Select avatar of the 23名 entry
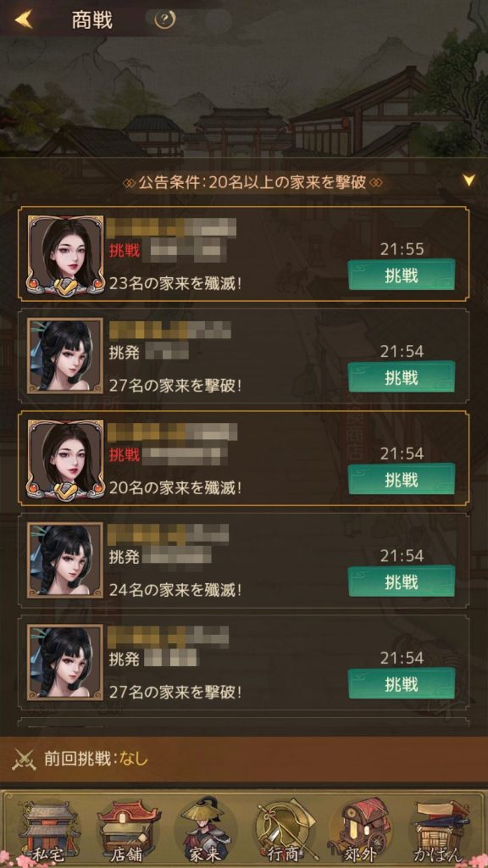488x868 pixels. coord(65,254)
